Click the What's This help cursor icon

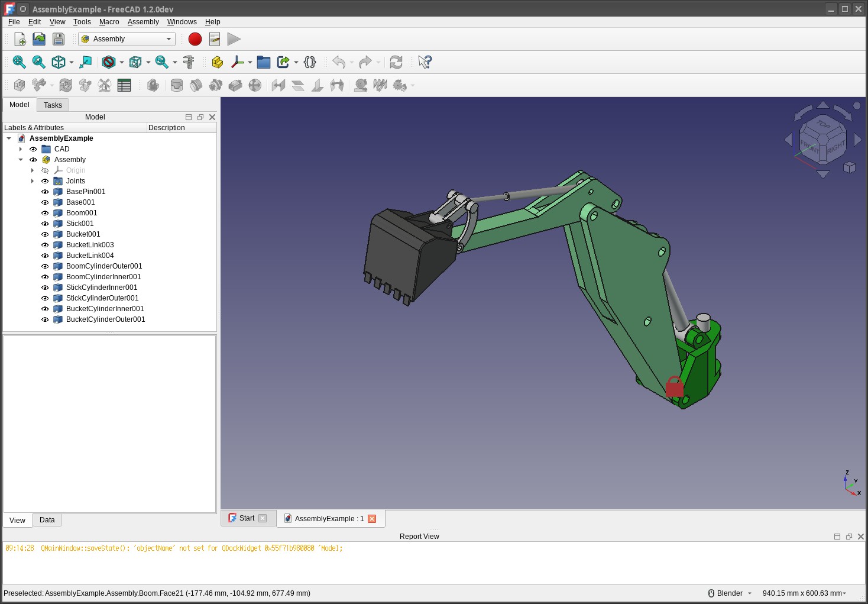click(x=425, y=62)
